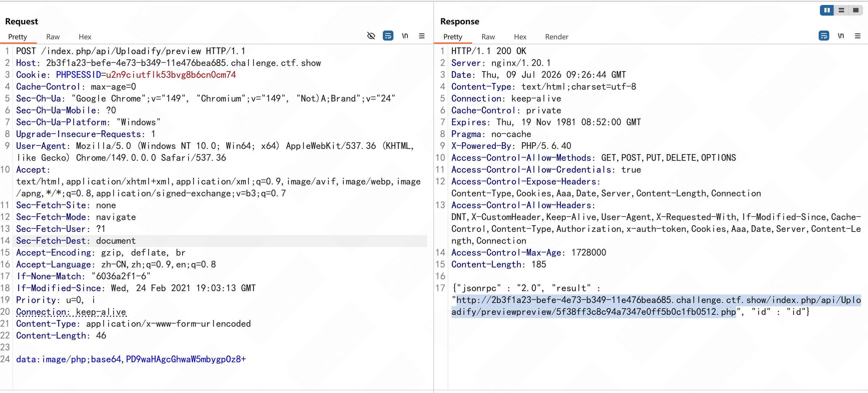Click the Sec-Fetch-Mode: navigate line

tap(76, 217)
